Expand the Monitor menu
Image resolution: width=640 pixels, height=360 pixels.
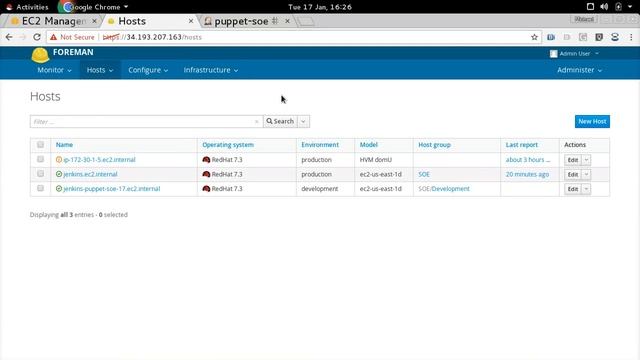54,70
